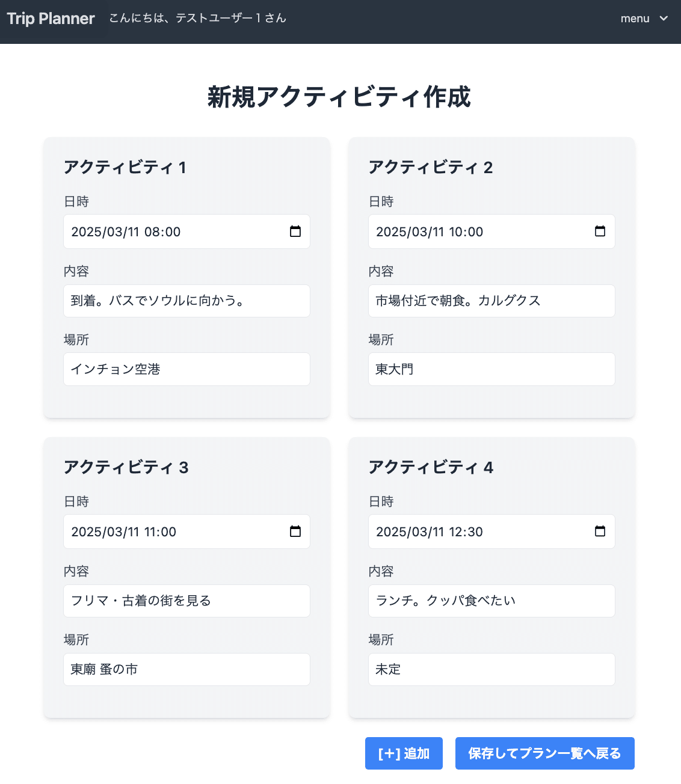Edit the location field インチョン空港

point(186,369)
